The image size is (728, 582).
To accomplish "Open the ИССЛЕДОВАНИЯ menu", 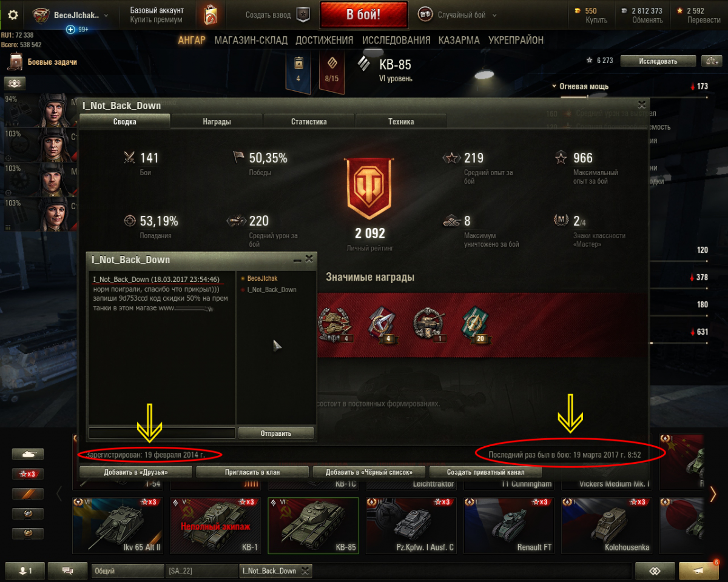I will (x=396, y=40).
